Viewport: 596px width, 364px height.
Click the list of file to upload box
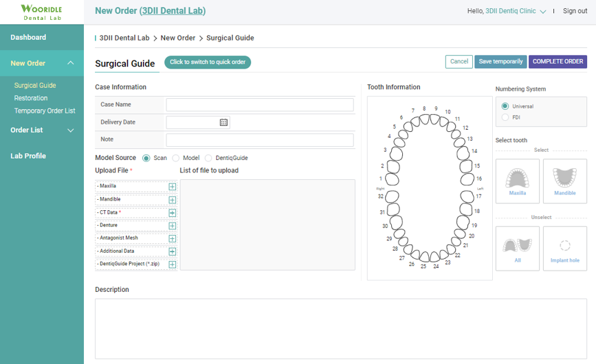[267, 225]
